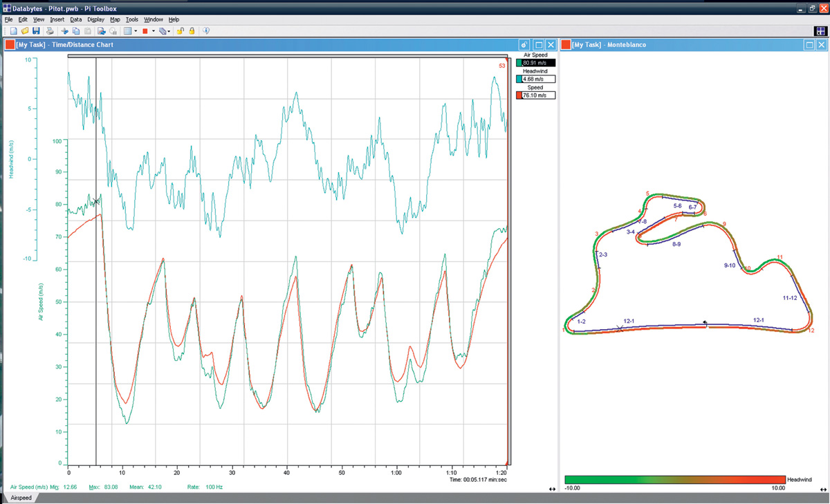
Task: Open the Data menu
Action: 75,19
